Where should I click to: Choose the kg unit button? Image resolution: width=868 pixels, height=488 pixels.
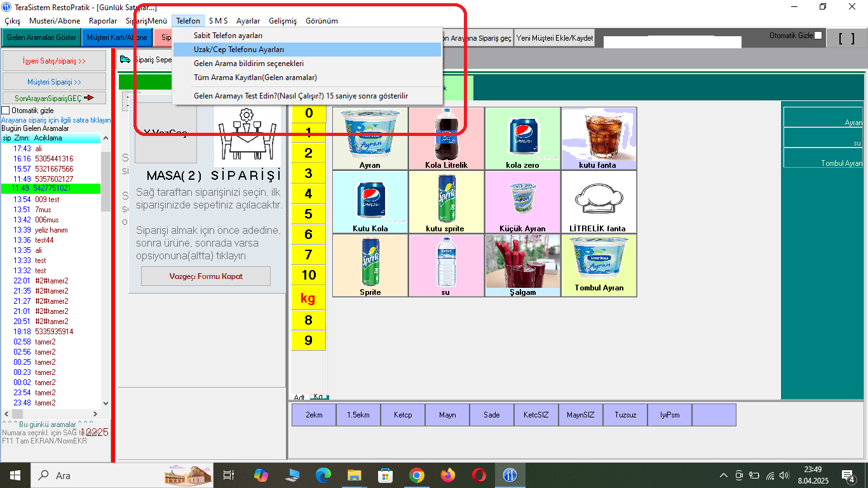click(309, 298)
